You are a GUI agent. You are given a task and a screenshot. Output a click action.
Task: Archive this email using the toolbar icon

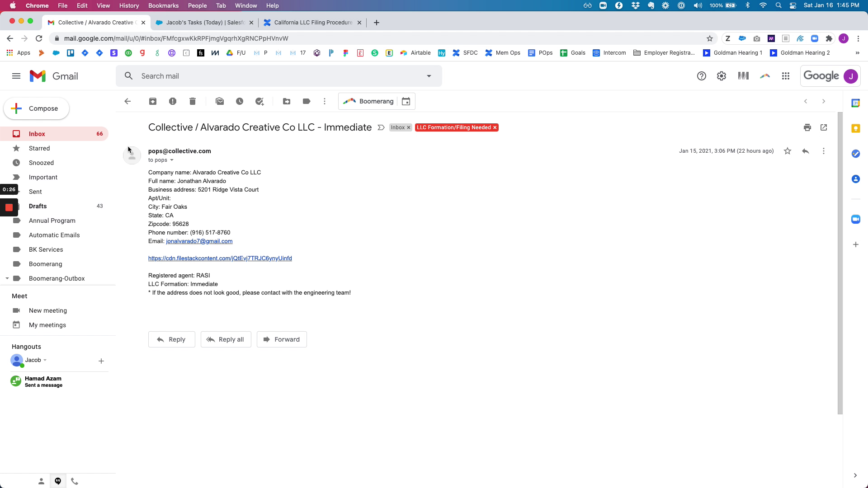pyautogui.click(x=153, y=101)
